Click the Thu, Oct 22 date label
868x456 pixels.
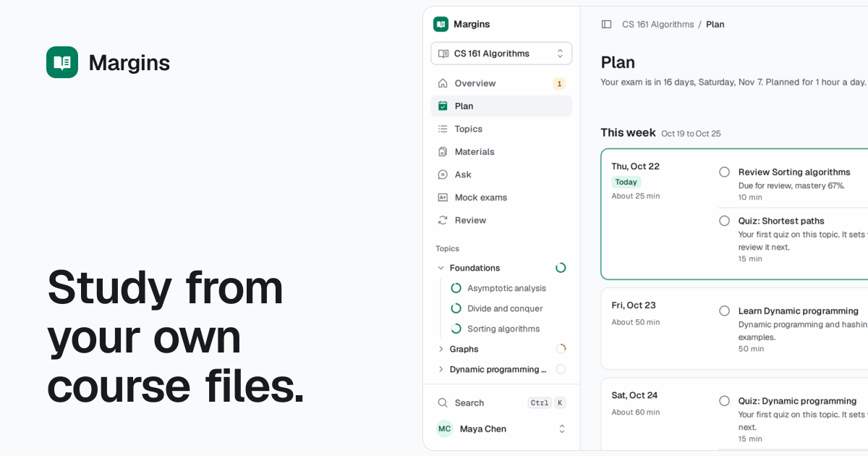pyautogui.click(x=635, y=166)
